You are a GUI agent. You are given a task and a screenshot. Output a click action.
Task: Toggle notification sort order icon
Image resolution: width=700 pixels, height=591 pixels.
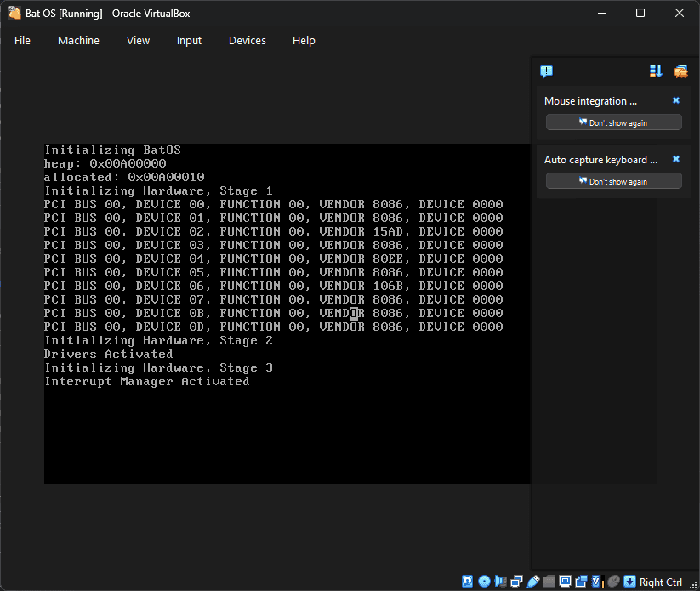click(656, 71)
